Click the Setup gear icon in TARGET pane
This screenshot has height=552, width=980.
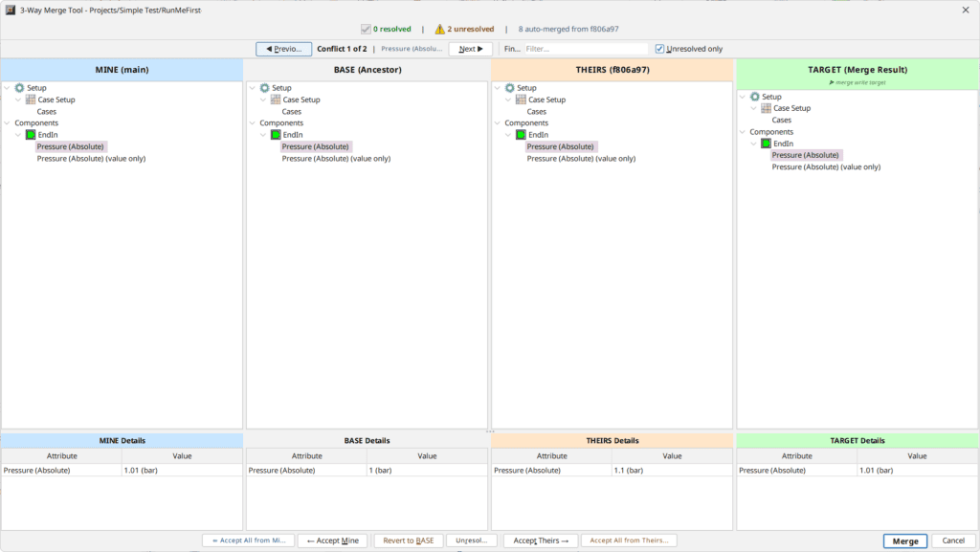[754, 97]
